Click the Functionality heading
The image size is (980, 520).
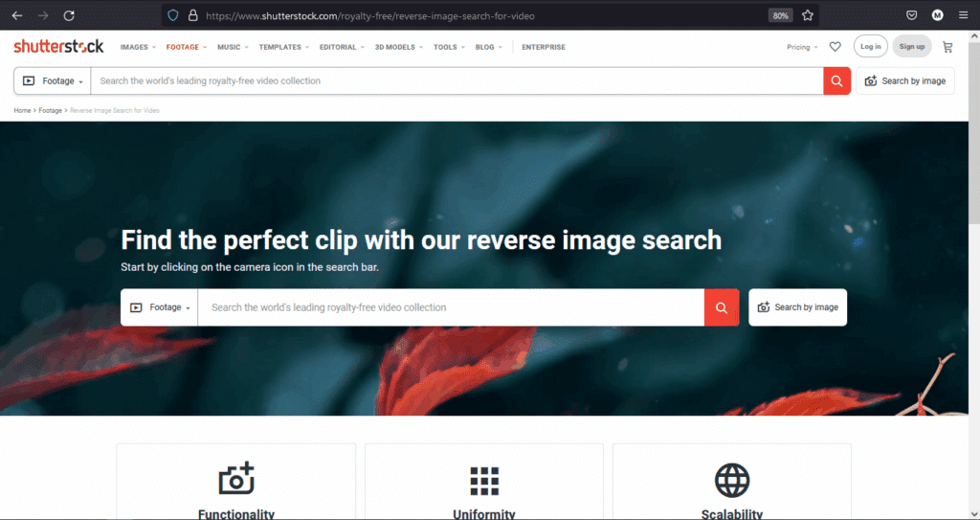tap(236, 513)
